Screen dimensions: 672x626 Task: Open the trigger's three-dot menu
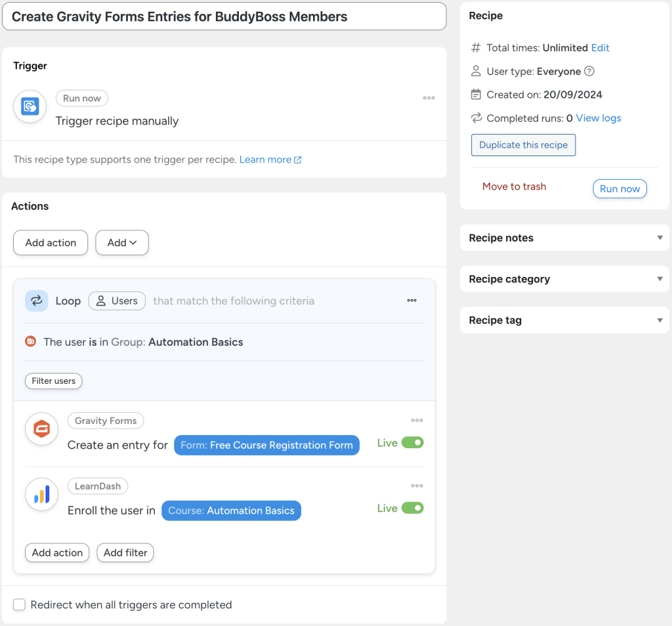429,98
